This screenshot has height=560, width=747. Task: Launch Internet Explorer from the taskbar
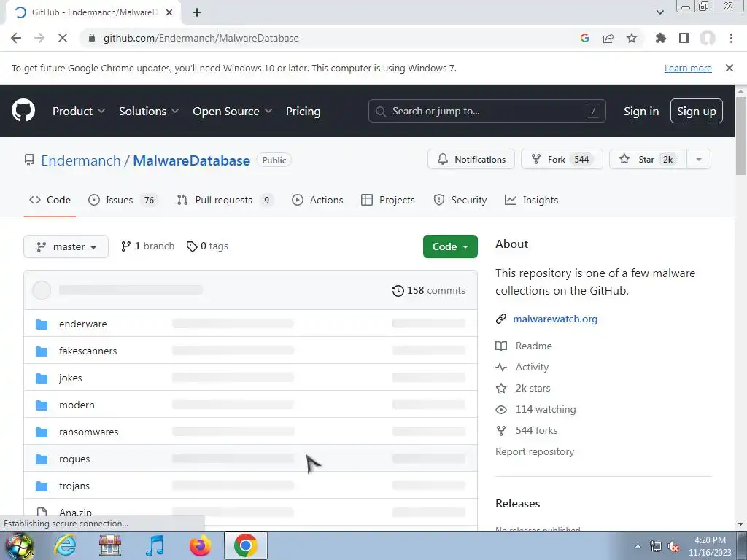click(65, 545)
